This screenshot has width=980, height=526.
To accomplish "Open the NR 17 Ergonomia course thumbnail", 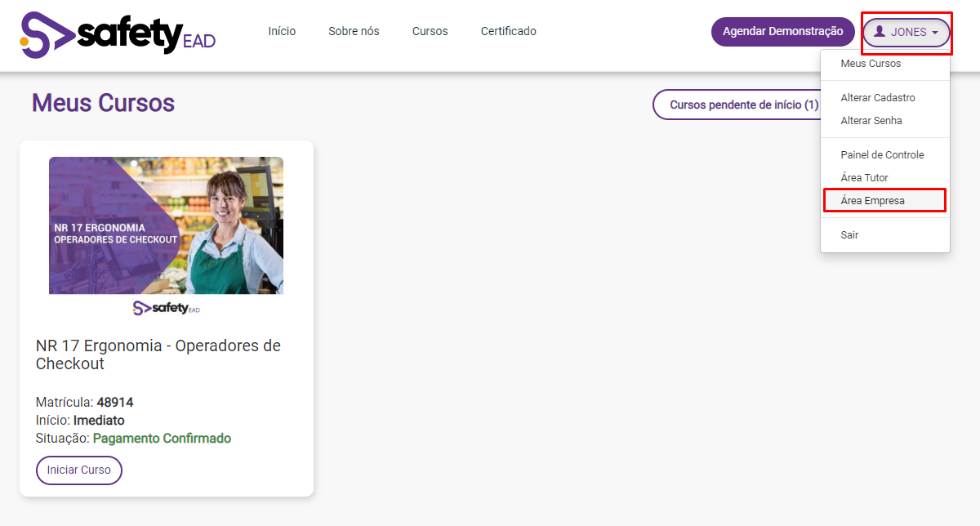I will 166,225.
